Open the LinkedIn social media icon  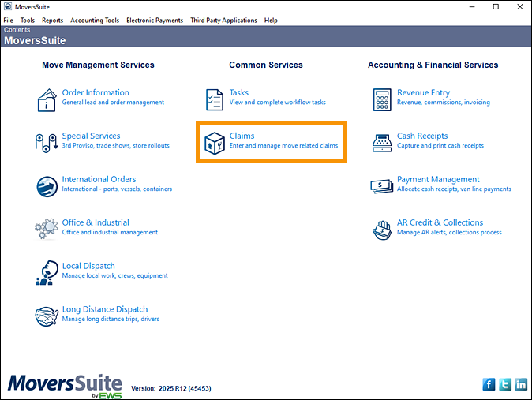pos(521,384)
